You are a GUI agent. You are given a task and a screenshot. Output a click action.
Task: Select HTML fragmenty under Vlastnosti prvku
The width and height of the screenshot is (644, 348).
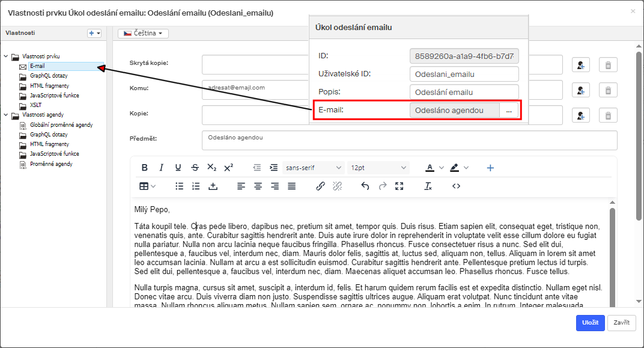click(49, 86)
